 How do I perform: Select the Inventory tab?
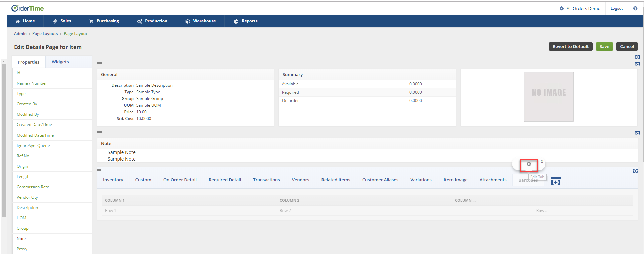pyautogui.click(x=113, y=180)
